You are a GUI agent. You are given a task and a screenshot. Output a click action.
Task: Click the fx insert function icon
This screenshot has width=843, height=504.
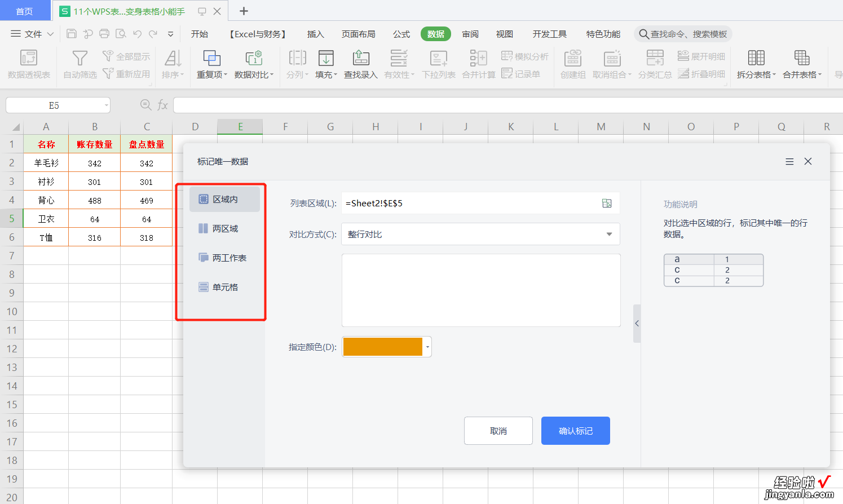(x=162, y=105)
